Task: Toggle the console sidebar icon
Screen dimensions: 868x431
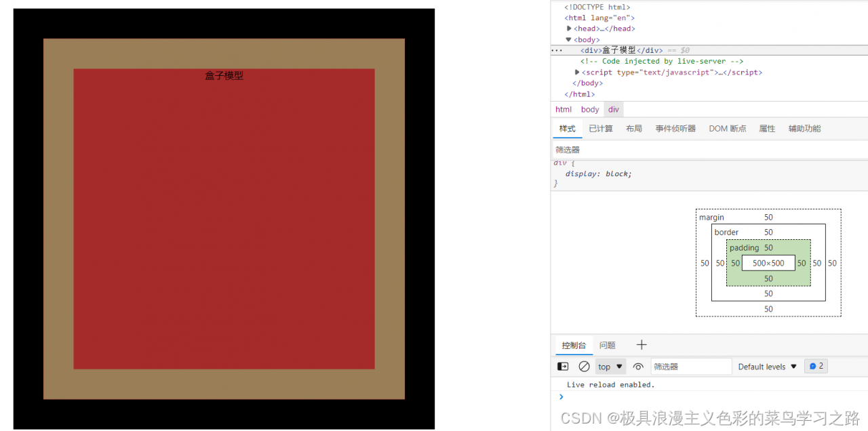Action: pyautogui.click(x=563, y=367)
